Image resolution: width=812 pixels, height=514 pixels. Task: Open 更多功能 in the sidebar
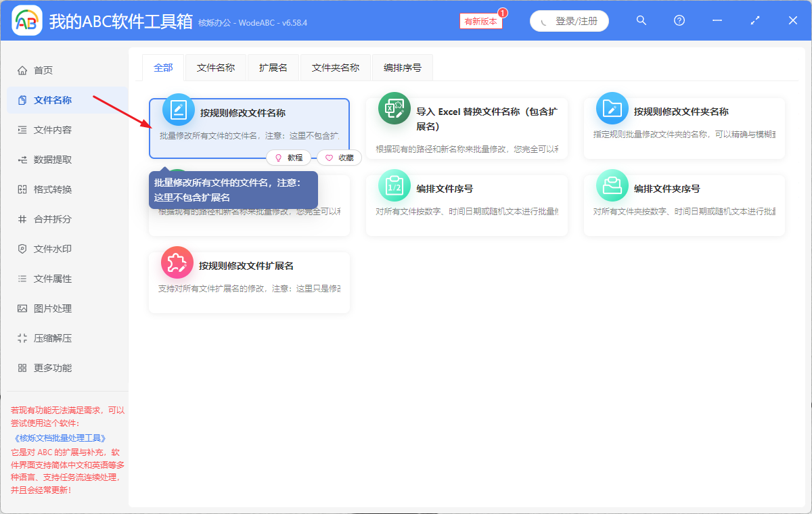point(41,367)
